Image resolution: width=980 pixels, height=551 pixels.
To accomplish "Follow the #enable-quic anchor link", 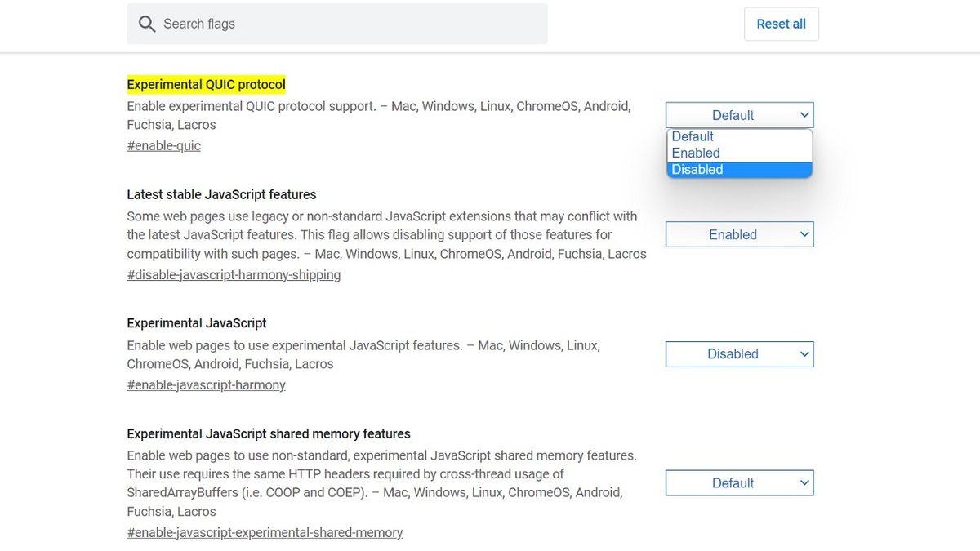I will (x=163, y=146).
